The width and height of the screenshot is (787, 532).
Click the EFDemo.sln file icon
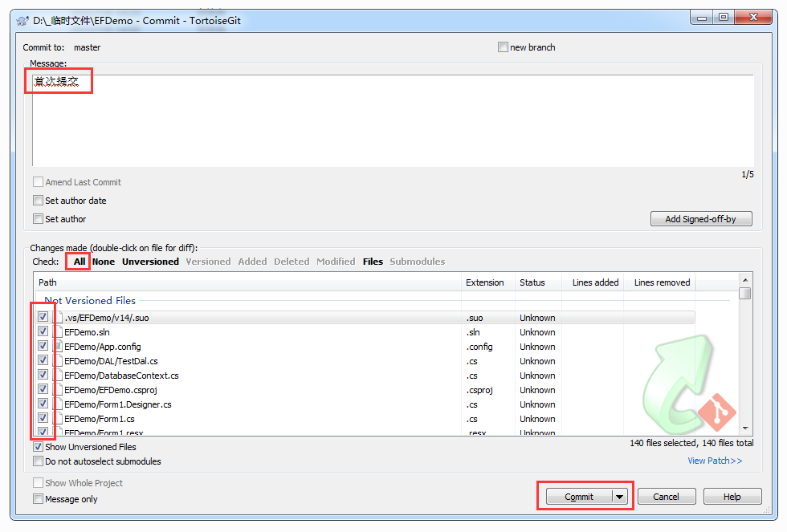point(58,332)
